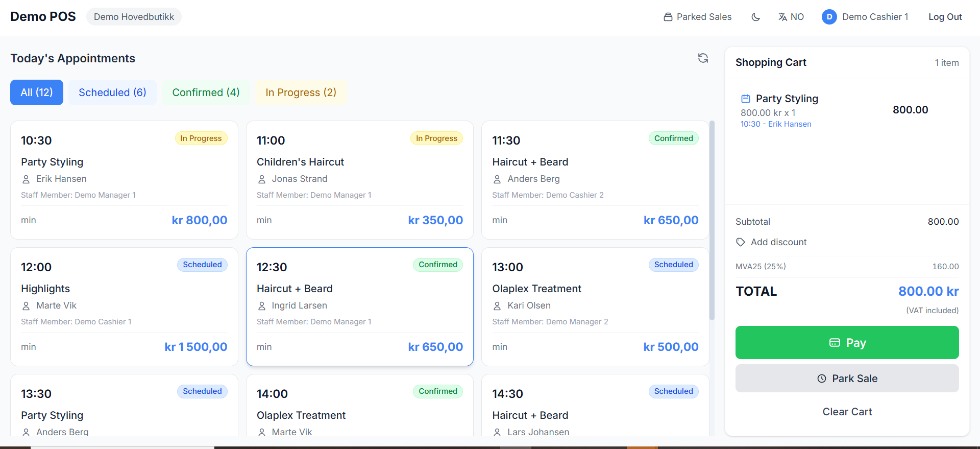Switch language with the NO selector
This screenshot has height=449, width=980.
[791, 17]
